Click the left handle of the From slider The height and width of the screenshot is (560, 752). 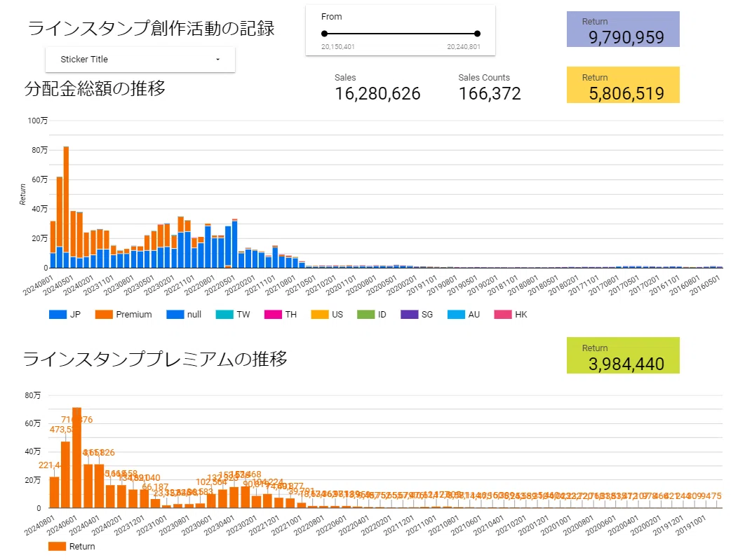(325, 34)
